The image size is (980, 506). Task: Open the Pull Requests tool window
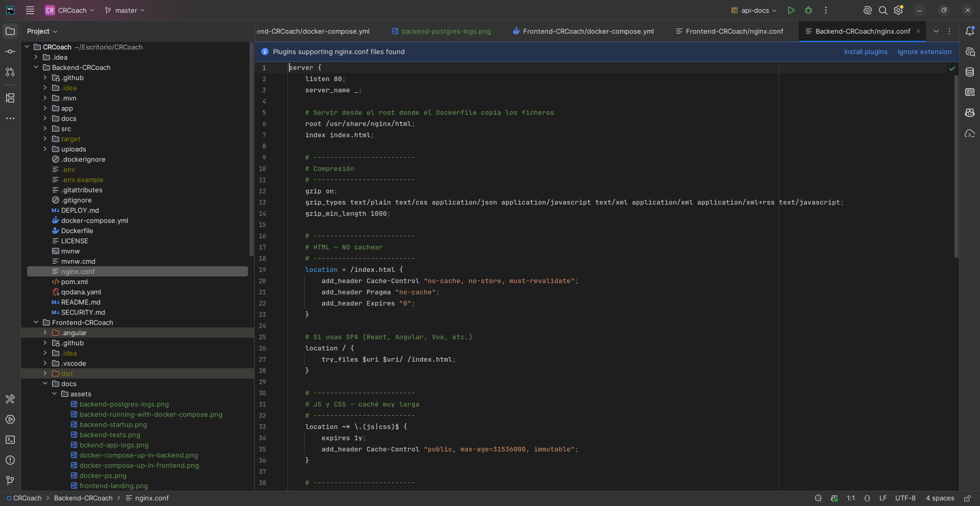[x=10, y=72]
